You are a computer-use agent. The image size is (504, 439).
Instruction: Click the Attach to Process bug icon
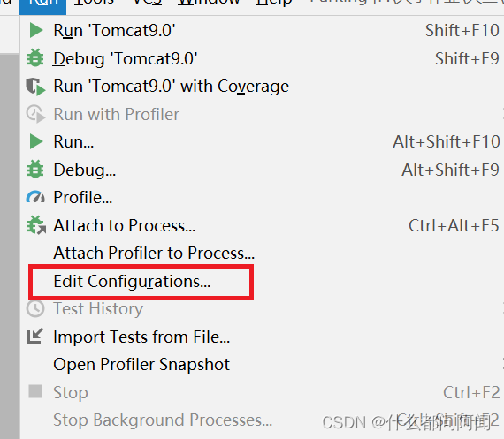coord(36,225)
